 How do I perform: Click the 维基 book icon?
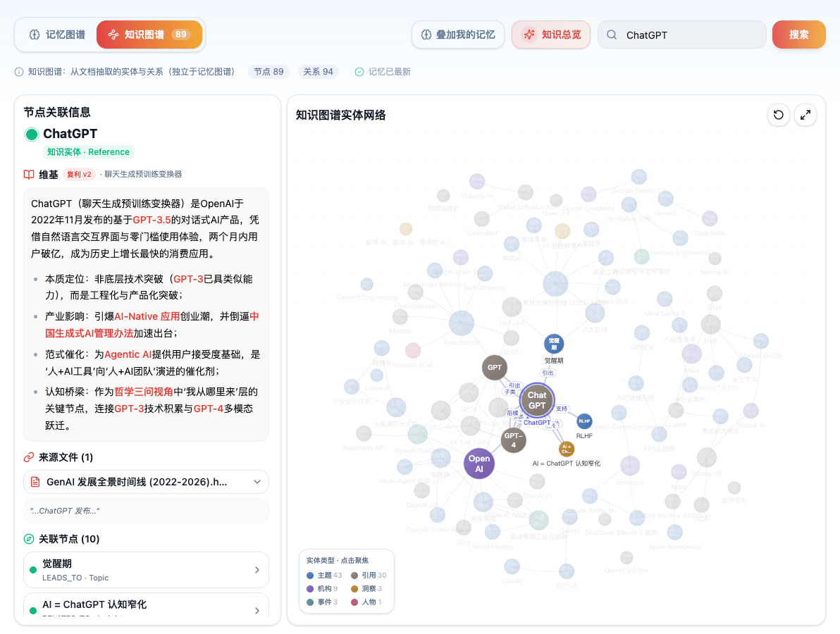(29, 175)
